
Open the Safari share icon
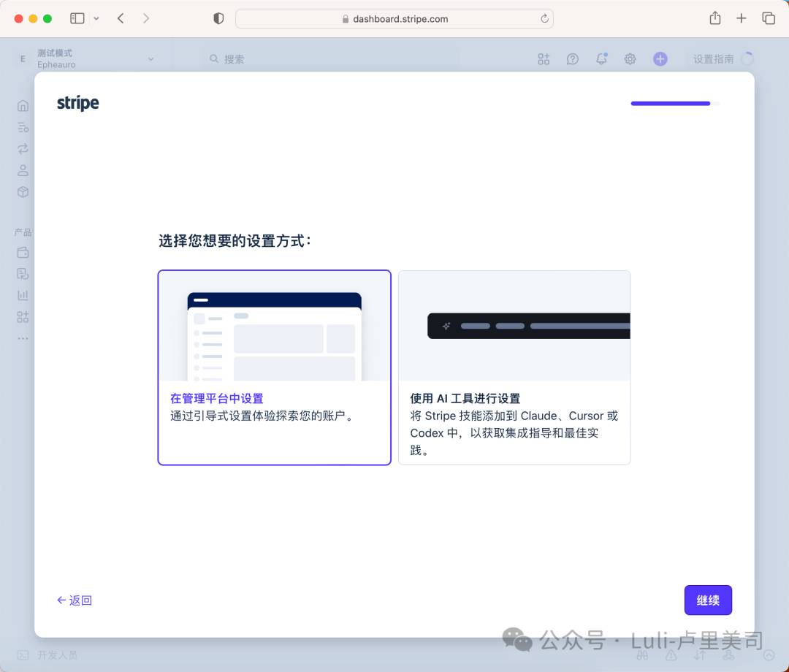point(715,18)
